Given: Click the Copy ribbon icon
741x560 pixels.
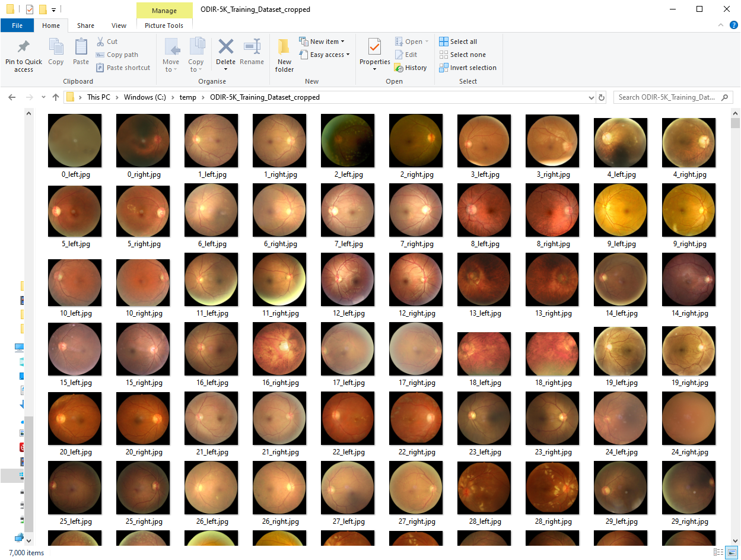Looking at the screenshot, I should tap(56, 47).
